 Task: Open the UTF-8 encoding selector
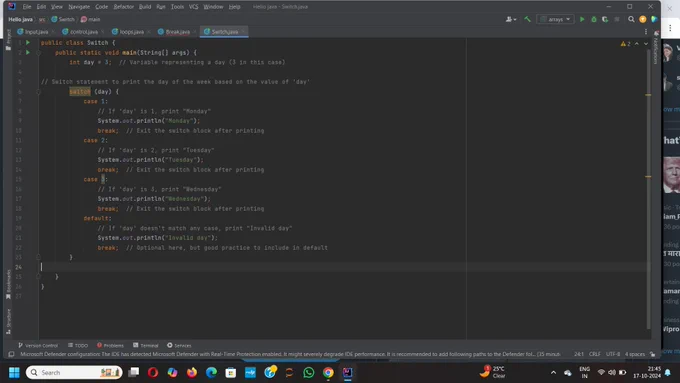point(613,354)
